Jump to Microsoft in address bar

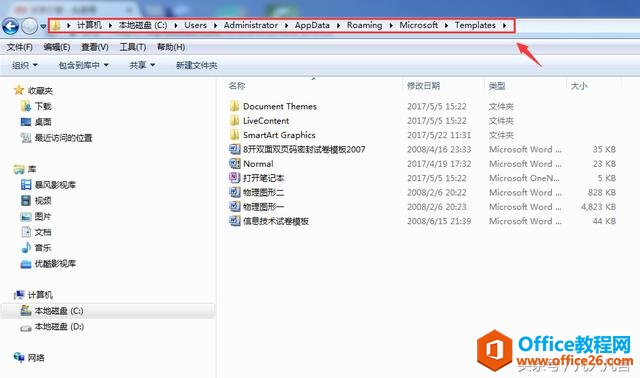click(x=418, y=25)
